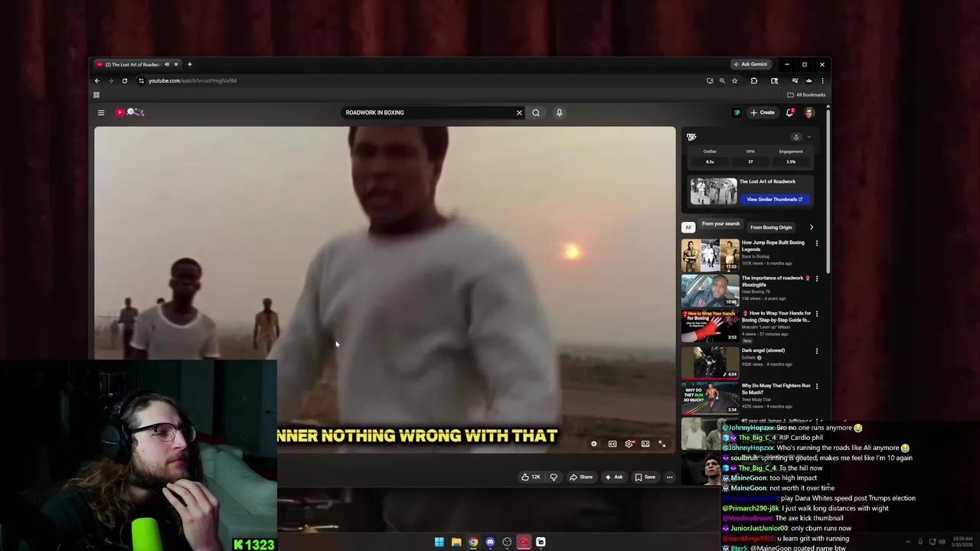Open Chrome three-dot menu
980x551 pixels.
pyautogui.click(x=822, y=80)
